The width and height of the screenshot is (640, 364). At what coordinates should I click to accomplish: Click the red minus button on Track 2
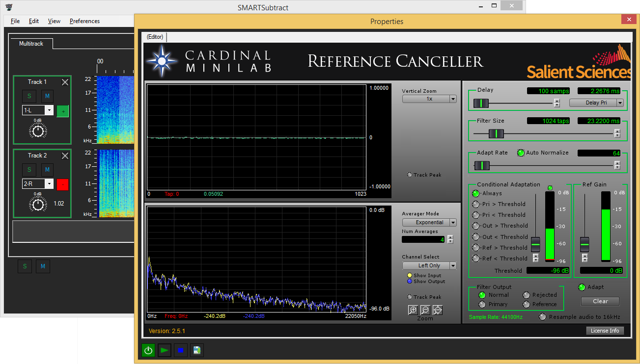(x=63, y=184)
